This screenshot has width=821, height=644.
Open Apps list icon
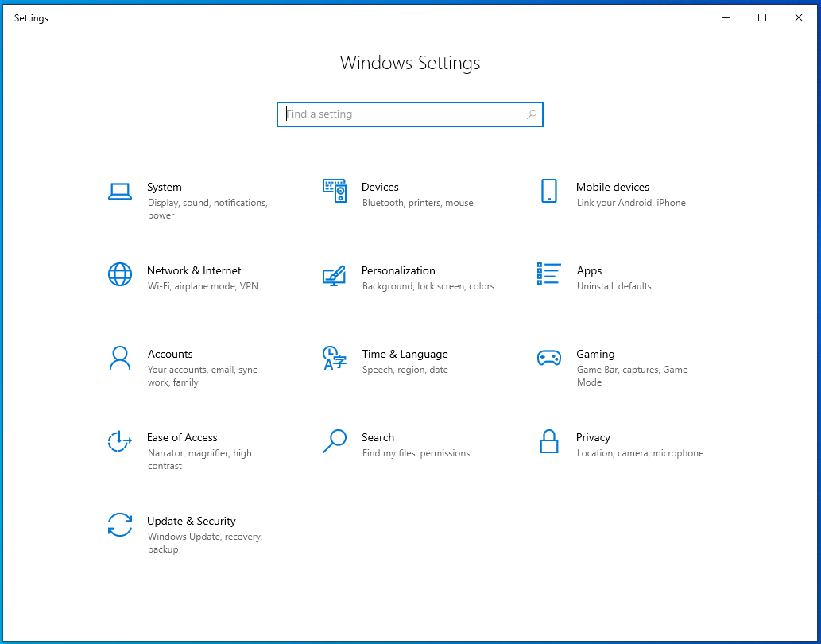(548, 274)
